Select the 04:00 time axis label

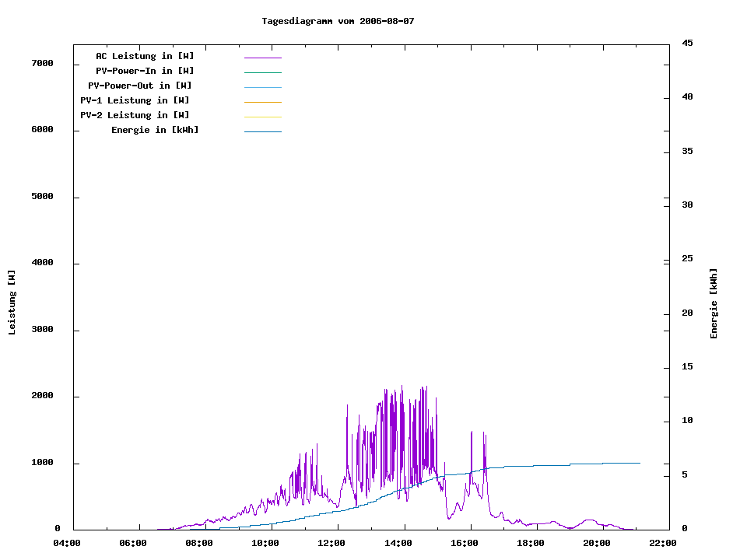(66, 543)
